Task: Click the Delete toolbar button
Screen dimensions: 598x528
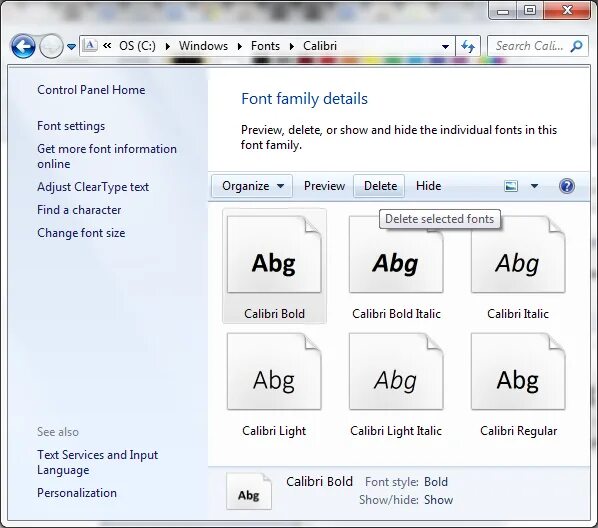Action: [380, 186]
